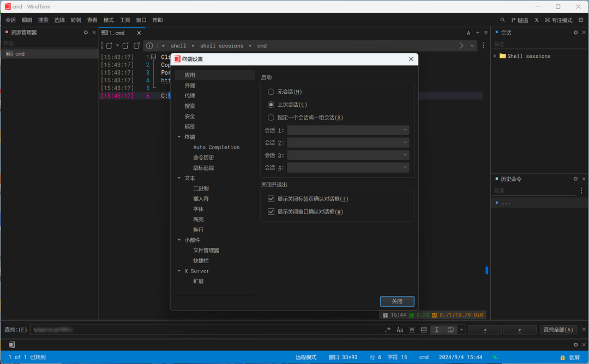The height and width of the screenshot is (364, 589).
Task: Click the terminal info icon
Action: (149, 46)
